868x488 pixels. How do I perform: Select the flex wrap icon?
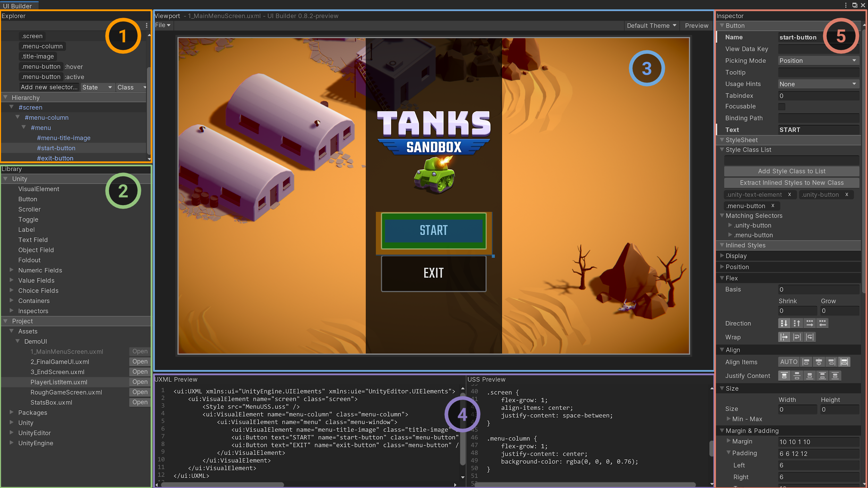798,337
